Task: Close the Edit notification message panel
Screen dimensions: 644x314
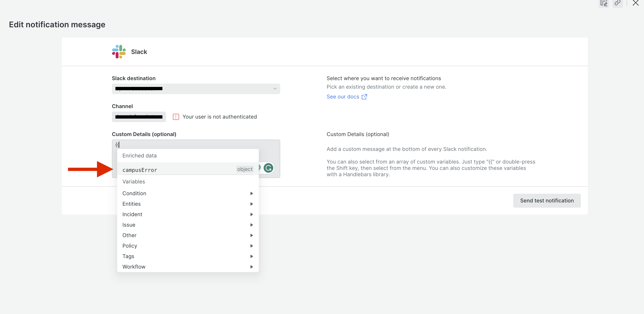Action: (x=635, y=3)
